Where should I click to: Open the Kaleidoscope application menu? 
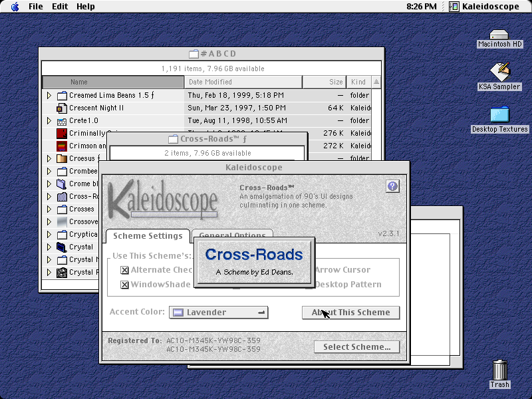click(484, 7)
